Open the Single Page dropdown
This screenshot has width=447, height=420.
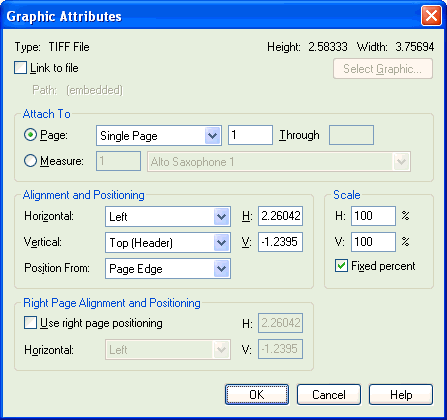point(159,136)
